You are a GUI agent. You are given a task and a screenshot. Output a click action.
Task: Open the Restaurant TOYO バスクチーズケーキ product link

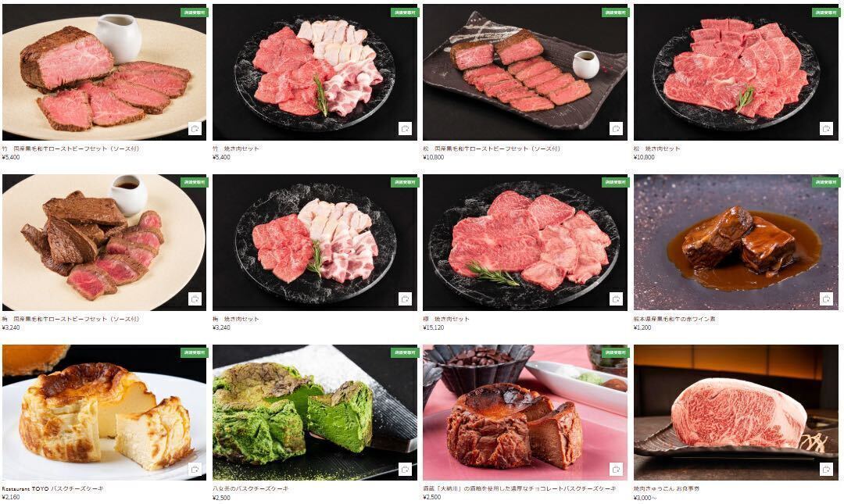click(53, 489)
